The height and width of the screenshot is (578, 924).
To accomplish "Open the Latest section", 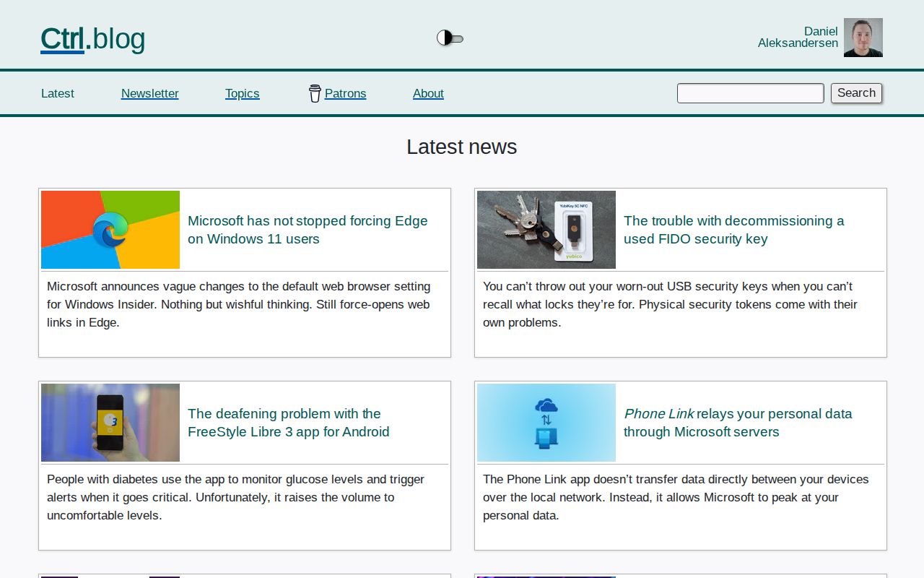I will pos(57,93).
